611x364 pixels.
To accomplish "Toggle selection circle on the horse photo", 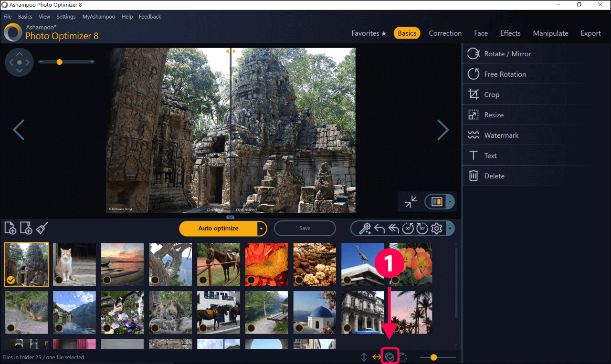I will click(203, 280).
